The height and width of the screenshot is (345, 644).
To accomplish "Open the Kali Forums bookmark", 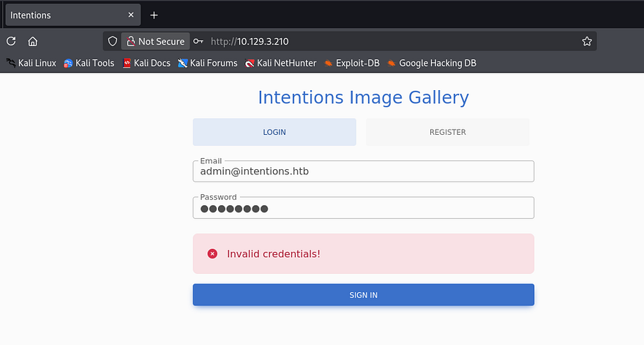I will [x=207, y=63].
